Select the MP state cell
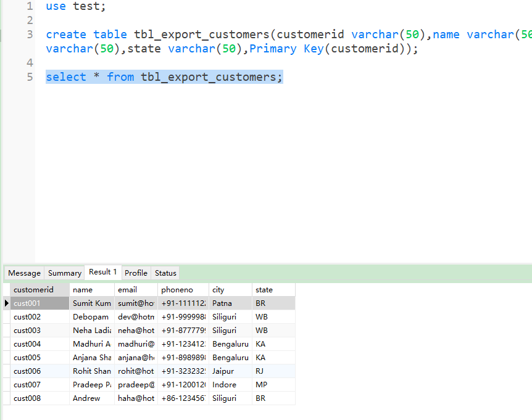532x420 pixels. [x=273, y=385]
